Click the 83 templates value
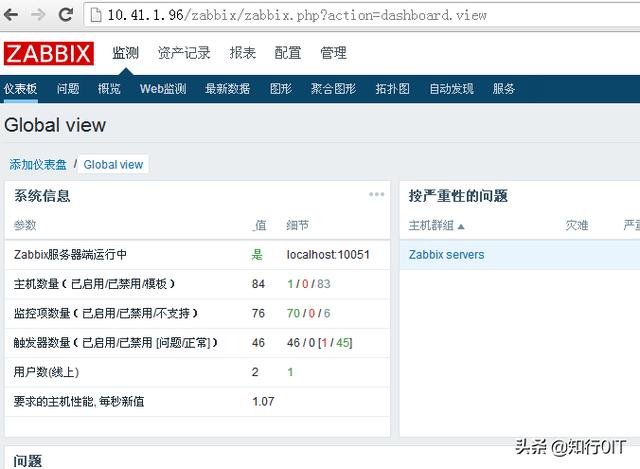This screenshot has height=469, width=640. [323, 284]
